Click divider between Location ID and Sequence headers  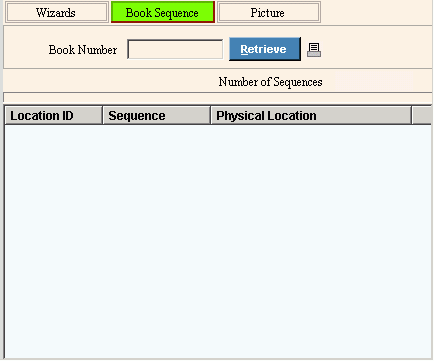103,116
